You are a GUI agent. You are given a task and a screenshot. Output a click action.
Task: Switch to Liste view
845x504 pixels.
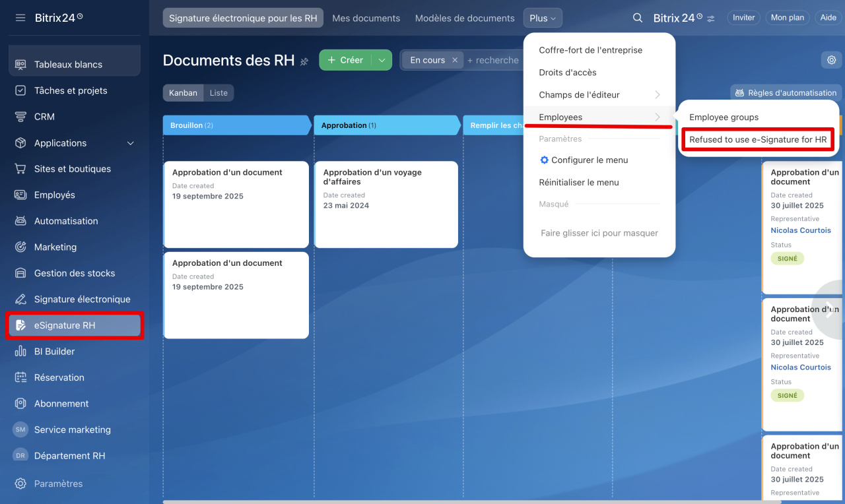click(219, 93)
